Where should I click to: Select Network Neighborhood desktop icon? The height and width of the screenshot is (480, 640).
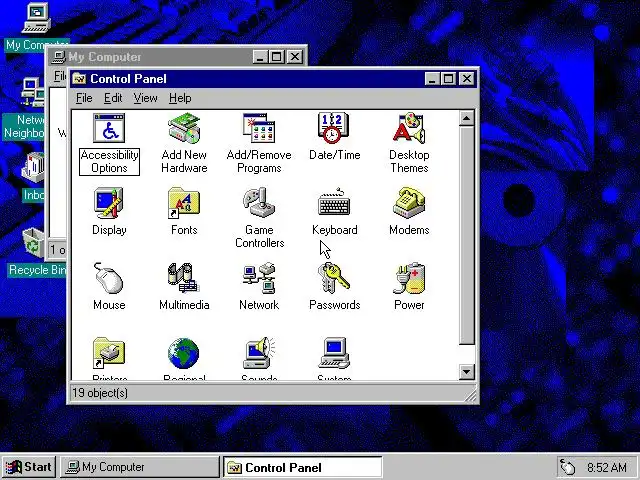32,92
